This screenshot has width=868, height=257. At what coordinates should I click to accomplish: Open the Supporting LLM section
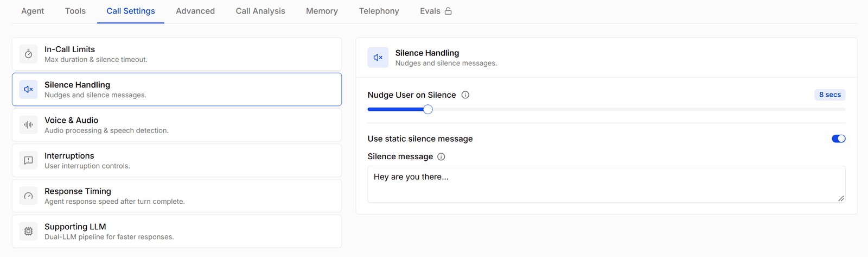[x=177, y=231]
